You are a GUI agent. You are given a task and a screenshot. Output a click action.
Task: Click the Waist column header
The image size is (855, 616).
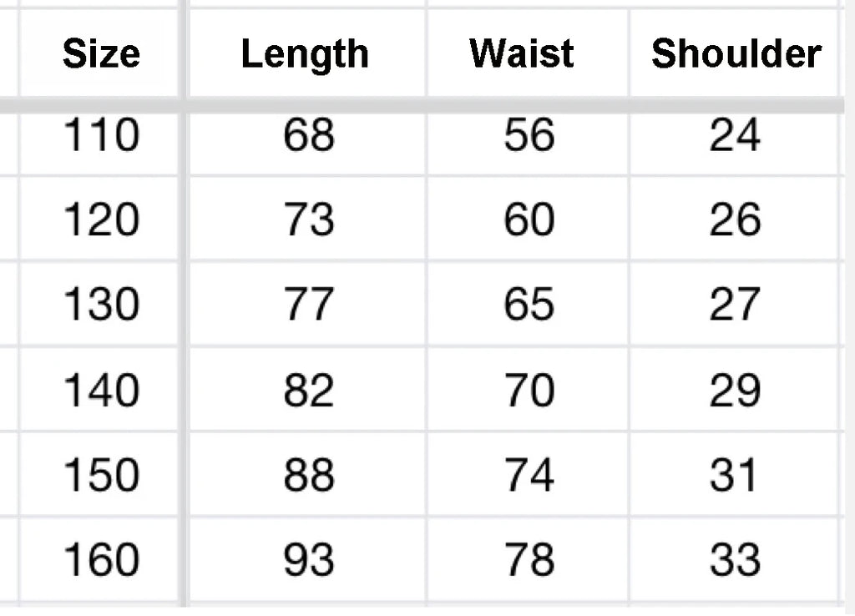pyautogui.click(x=522, y=54)
